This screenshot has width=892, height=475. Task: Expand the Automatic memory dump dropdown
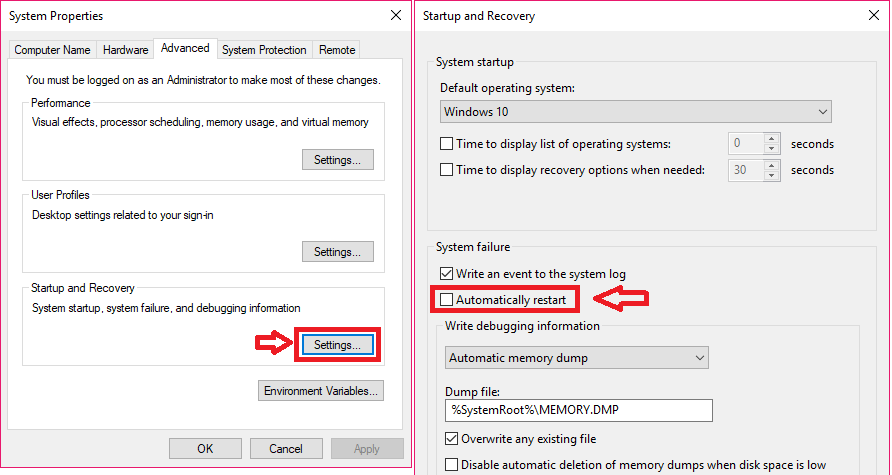[x=576, y=358]
